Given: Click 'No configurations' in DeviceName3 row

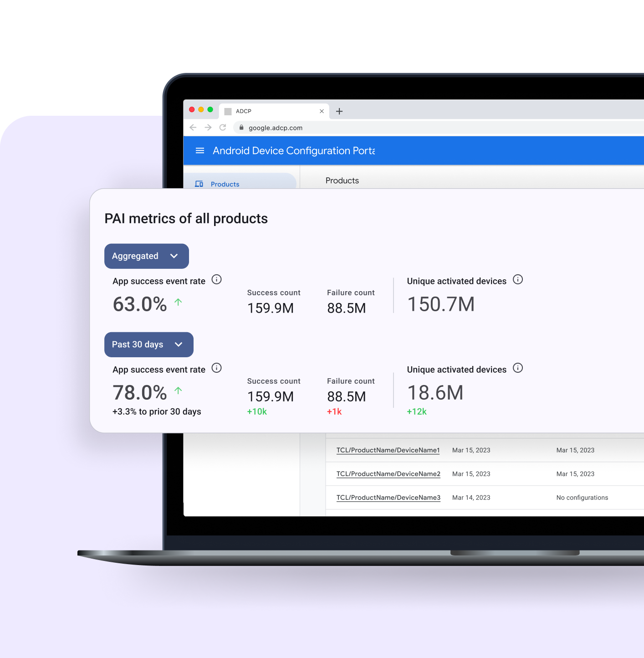Looking at the screenshot, I should point(582,498).
